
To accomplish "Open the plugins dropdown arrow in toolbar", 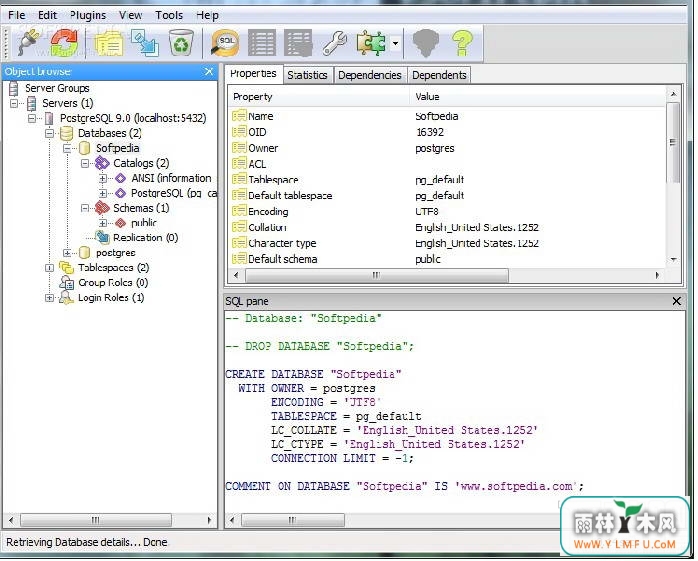I will 395,44.
